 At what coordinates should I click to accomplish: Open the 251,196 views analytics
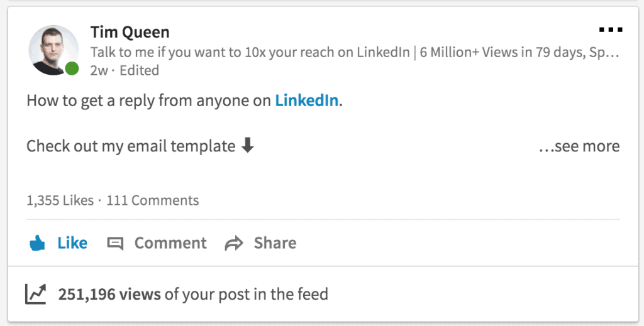tap(109, 294)
